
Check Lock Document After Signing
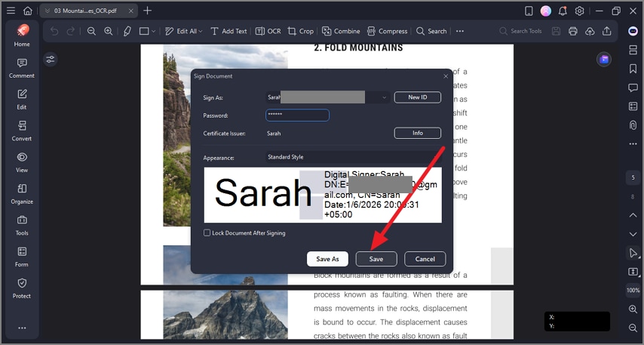[207, 233]
